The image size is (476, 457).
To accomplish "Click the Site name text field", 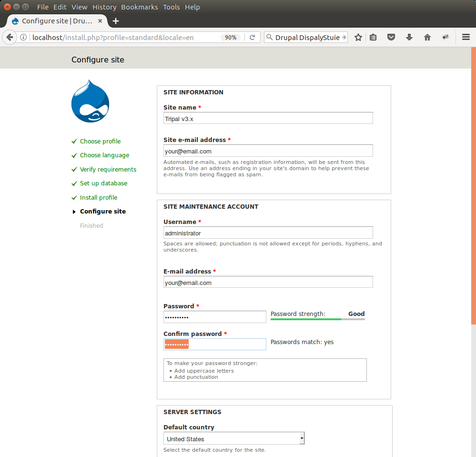I will 268,119.
